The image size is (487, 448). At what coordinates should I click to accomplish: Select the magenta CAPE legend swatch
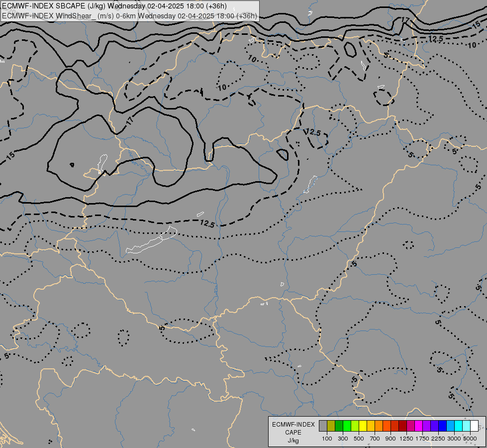pos(418,426)
